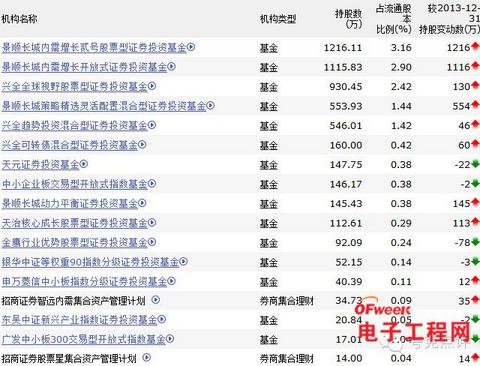Click holdings value 146.17
The height and width of the screenshot is (366, 480).
coord(346,184)
